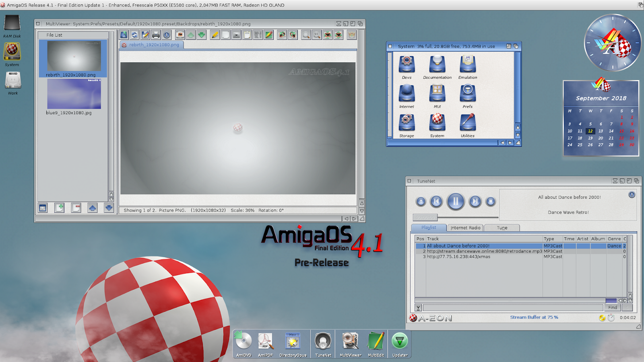
Task: Click the Genre column header in playlist
Action: 614,239
